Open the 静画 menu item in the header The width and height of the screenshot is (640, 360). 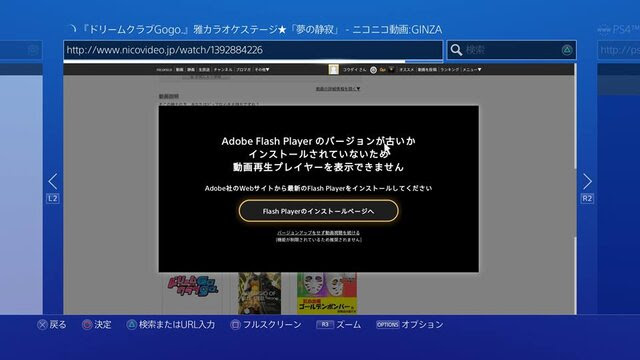[x=191, y=70]
